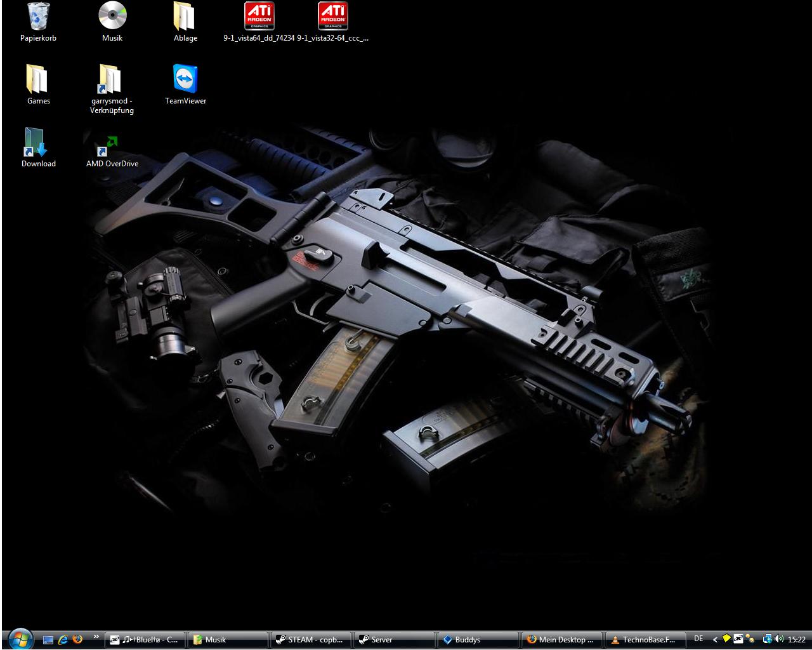The width and height of the screenshot is (812, 650).
Task: Click the Show Desktop quick launch icon
Action: pos(48,640)
